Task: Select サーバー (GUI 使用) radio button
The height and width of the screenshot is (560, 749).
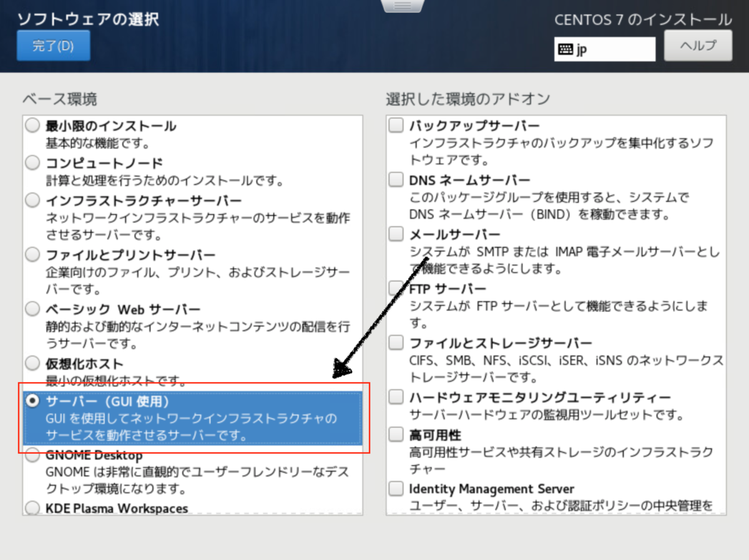Action: click(32, 401)
